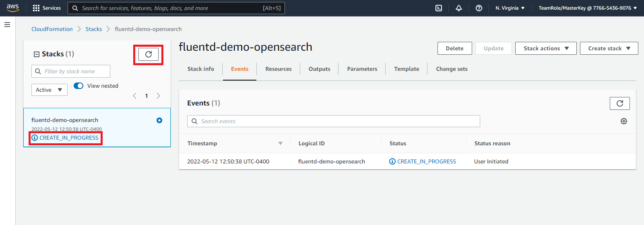Select the Events tab
644x225 pixels.
[x=239, y=69]
